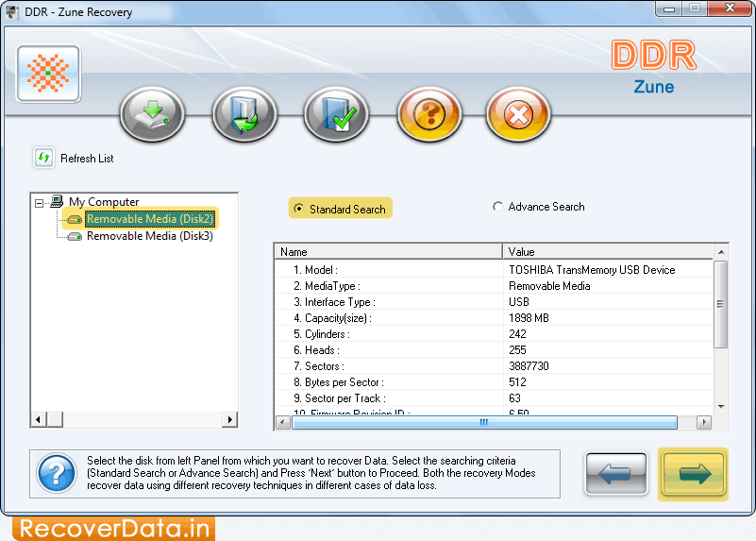Click the Back arrow button
Image resolution: width=756 pixels, height=541 pixels.
click(x=615, y=474)
